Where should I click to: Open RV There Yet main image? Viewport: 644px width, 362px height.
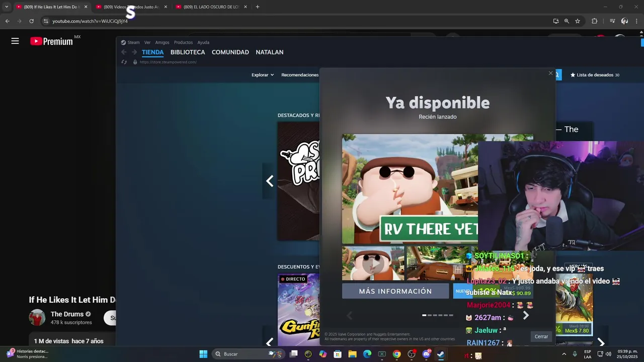click(410, 189)
